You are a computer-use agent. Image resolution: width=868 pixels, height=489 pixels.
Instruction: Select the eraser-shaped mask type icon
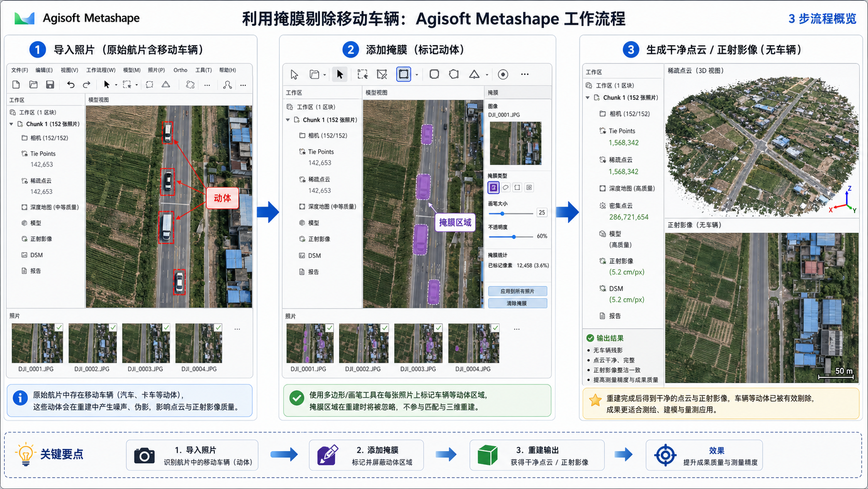506,188
